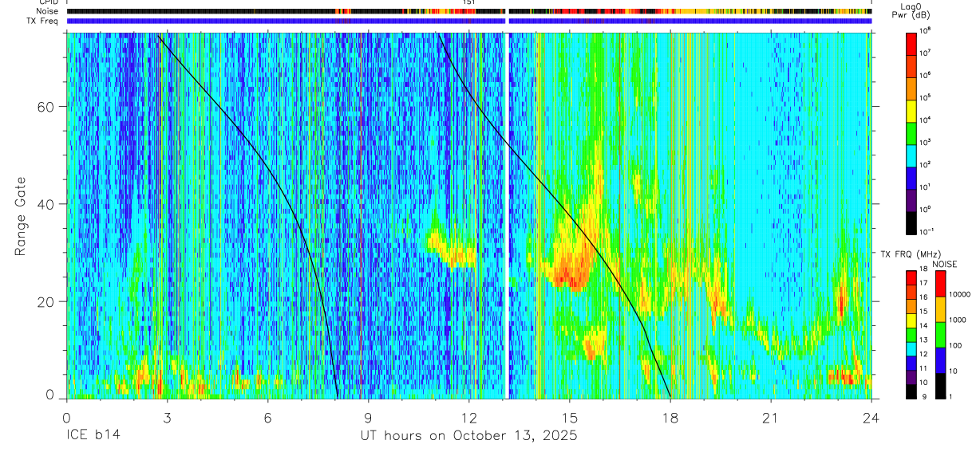This screenshot has width=980, height=452.
Task: Click the orange NOISE colorbar segment
Action: point(940,309)
